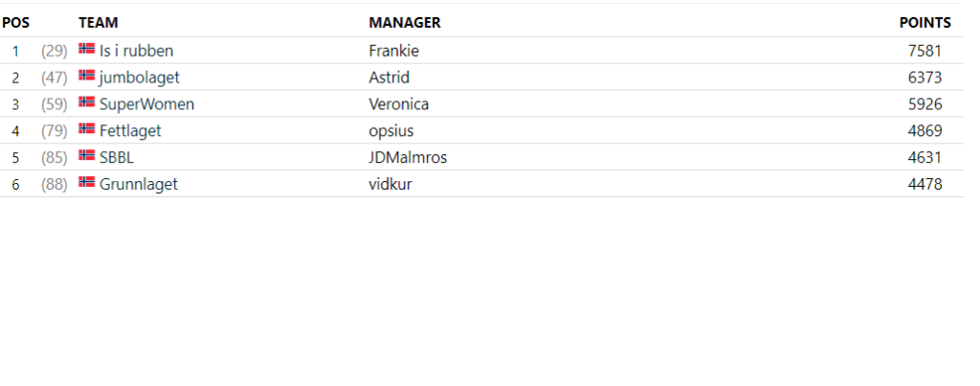Open the Grunnlaget team link

point(138,184)
